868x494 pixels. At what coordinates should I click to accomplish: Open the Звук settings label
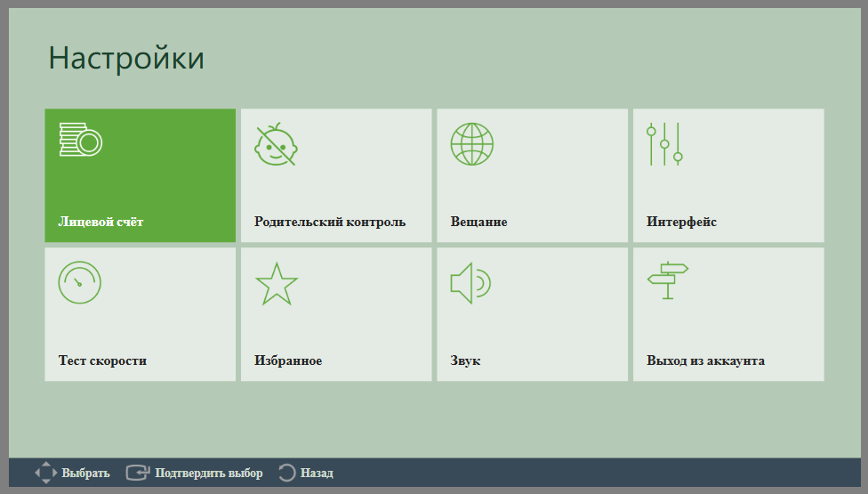point(465,360)
